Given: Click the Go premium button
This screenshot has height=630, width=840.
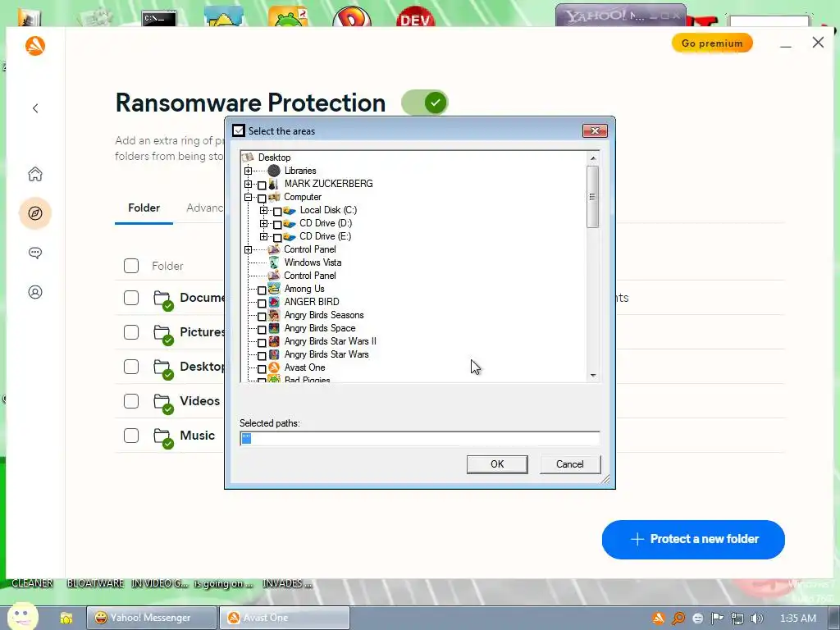Looking at the screenshot, I should pos(712,43).
